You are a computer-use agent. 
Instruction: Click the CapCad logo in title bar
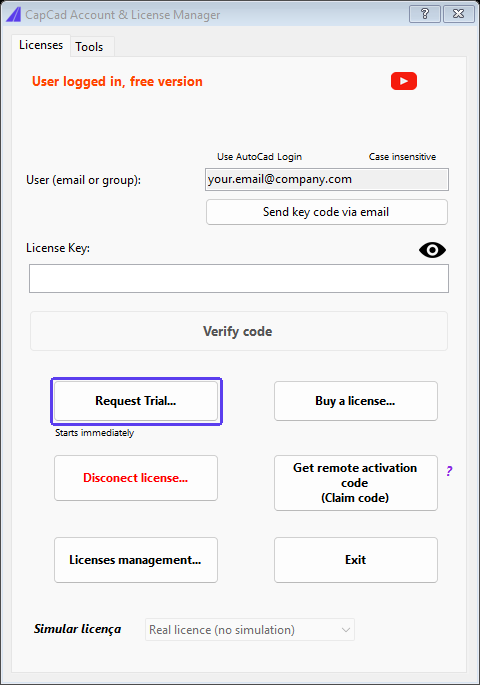tap(13, 14)
